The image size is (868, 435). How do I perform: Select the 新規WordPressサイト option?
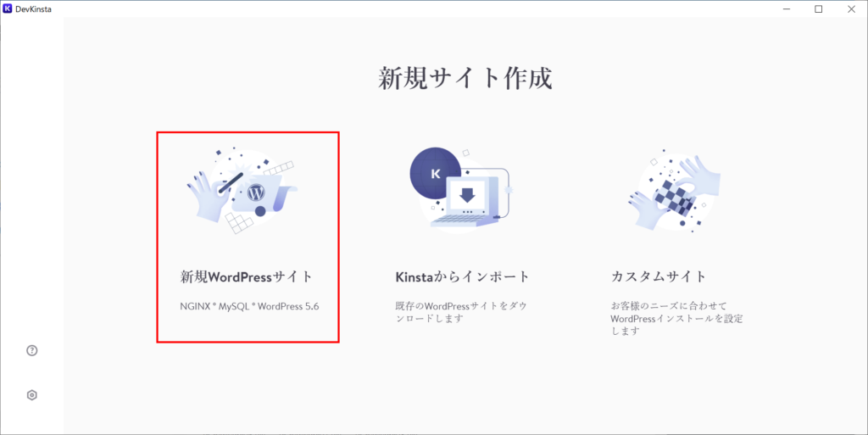tap(247, 276)
